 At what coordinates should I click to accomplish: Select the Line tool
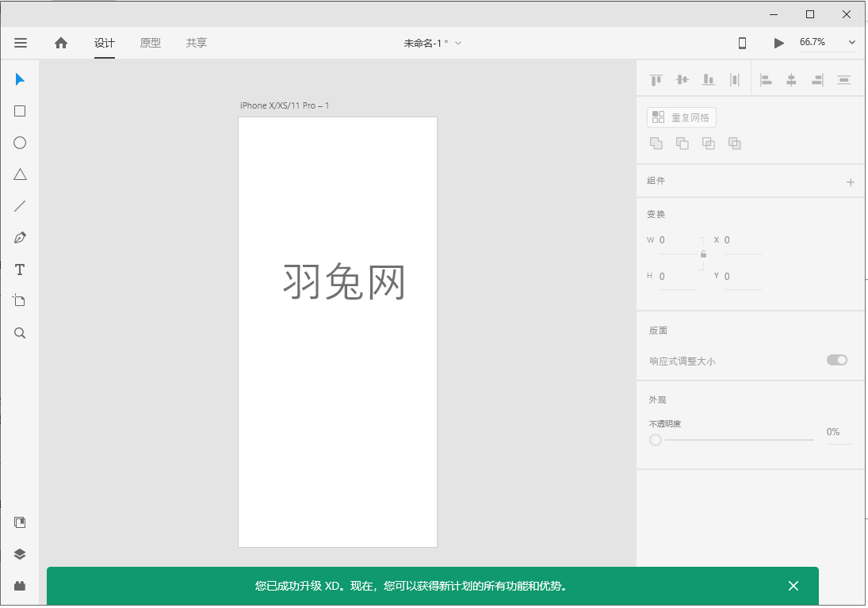click(x=20, y=206)
